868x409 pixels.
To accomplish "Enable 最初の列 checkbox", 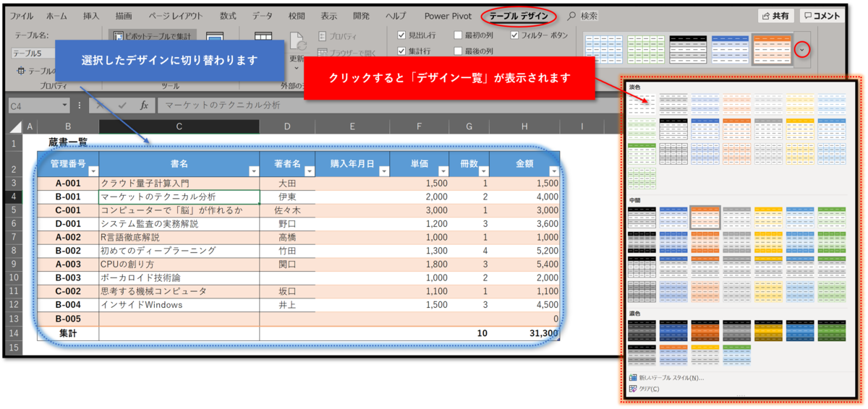I will pos(458,35).
